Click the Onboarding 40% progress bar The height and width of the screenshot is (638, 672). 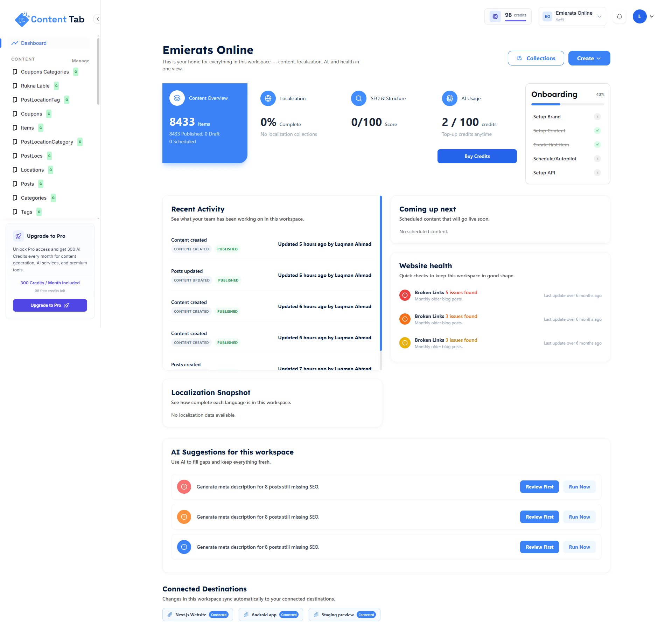tap(568, 104)
